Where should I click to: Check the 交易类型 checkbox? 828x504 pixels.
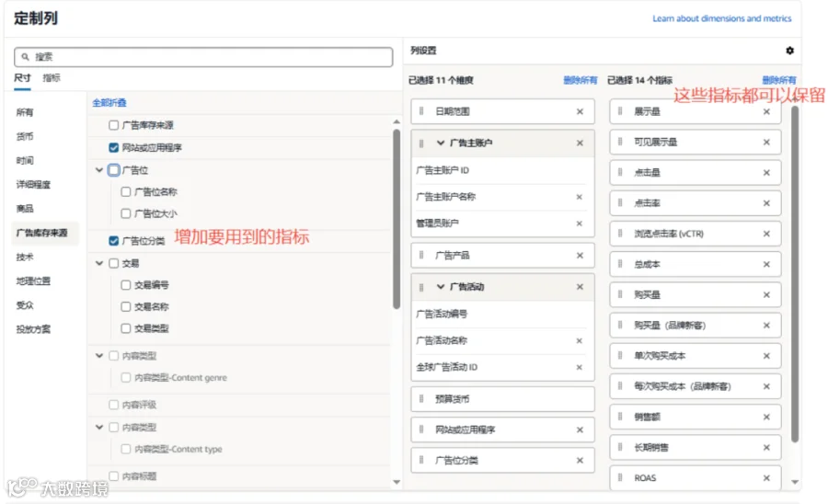[126, 328]
